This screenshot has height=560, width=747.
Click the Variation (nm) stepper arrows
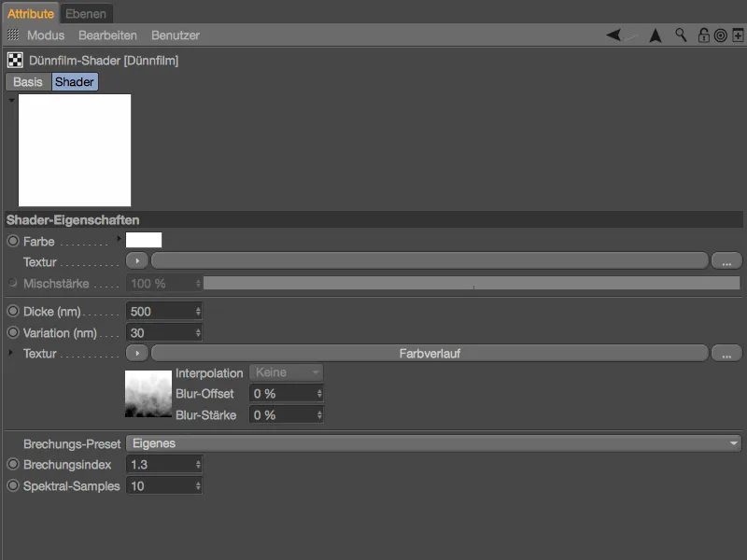pyautogui.click(x=198, y=333)
